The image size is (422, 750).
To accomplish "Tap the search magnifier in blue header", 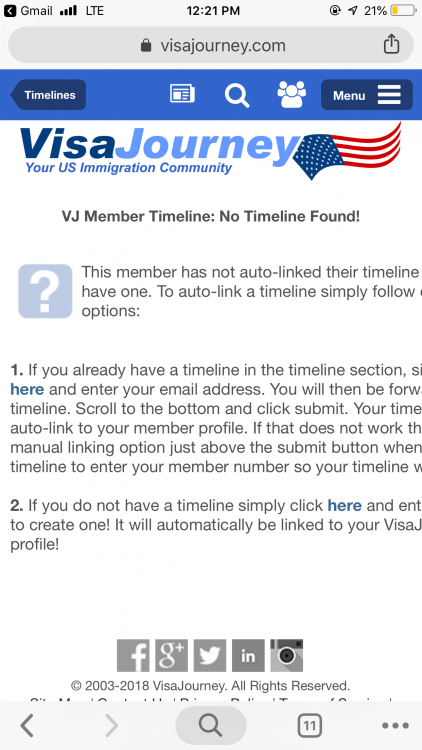I will (237, 95).
